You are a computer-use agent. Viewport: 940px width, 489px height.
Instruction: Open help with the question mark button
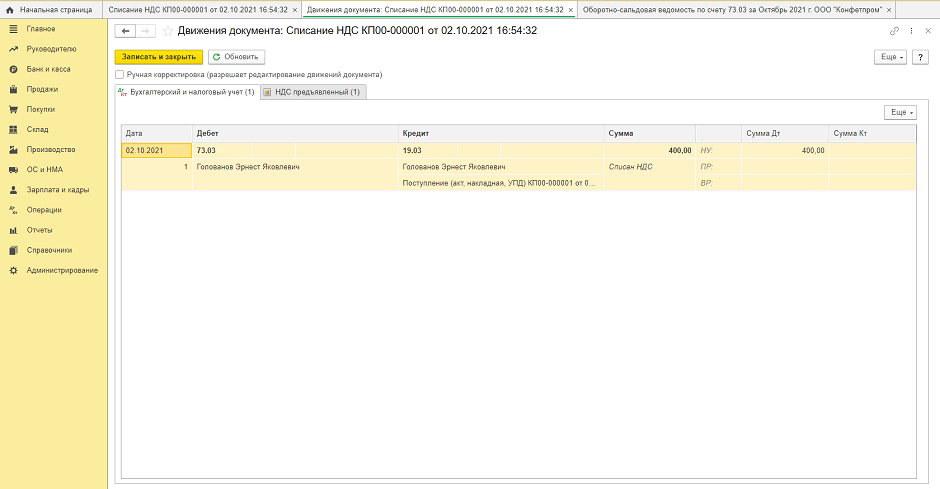coord(920,57)
